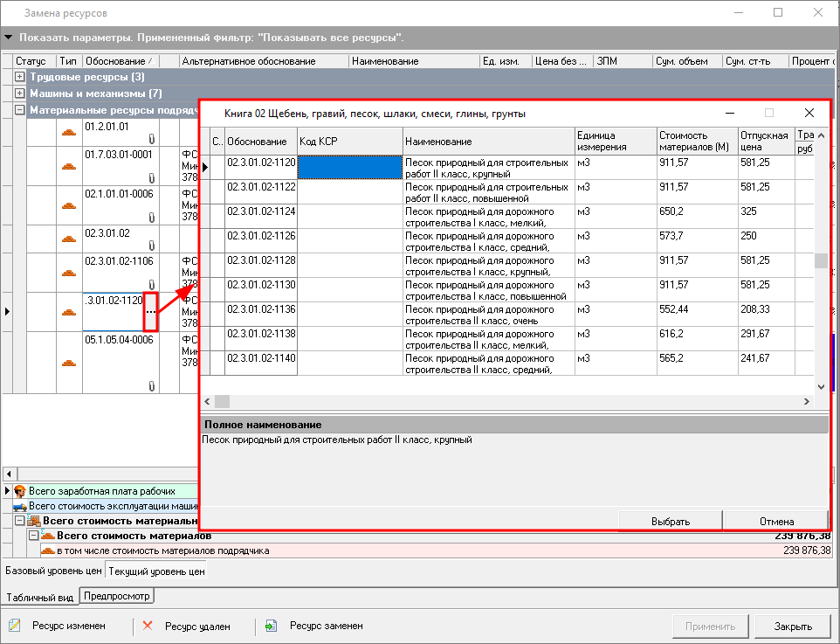Click the 'Ресурс заменен' document icon
This screenshot has height=644, width=840.
[272, 626]
